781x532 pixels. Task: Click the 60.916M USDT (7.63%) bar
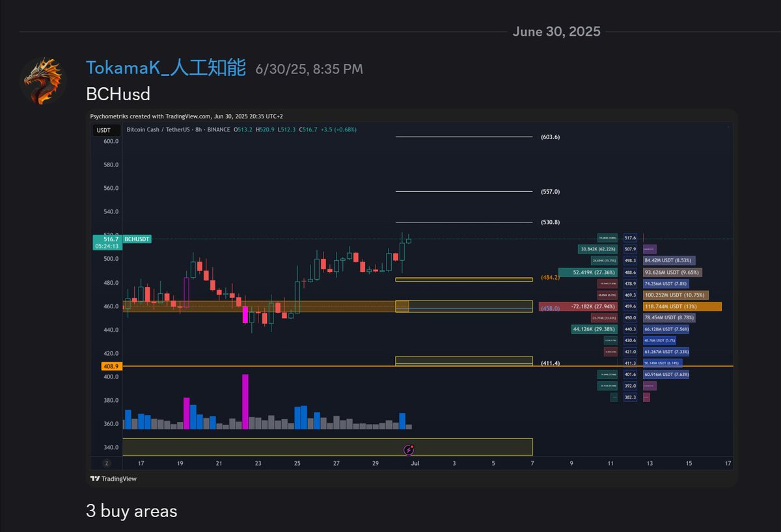coord(666,375)
